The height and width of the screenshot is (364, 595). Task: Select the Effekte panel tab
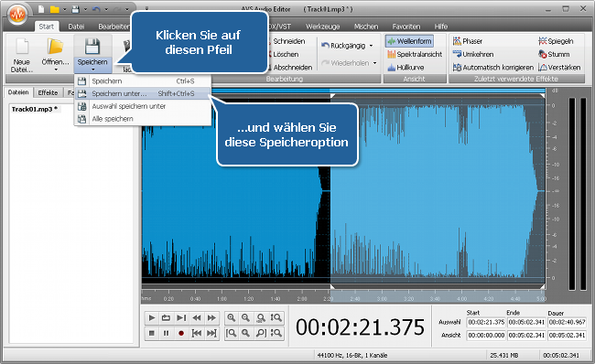click(x=48, y=93)
